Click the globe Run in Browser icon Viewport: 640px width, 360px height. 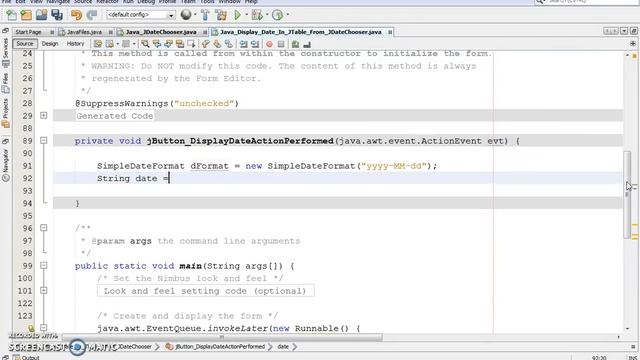186,15
